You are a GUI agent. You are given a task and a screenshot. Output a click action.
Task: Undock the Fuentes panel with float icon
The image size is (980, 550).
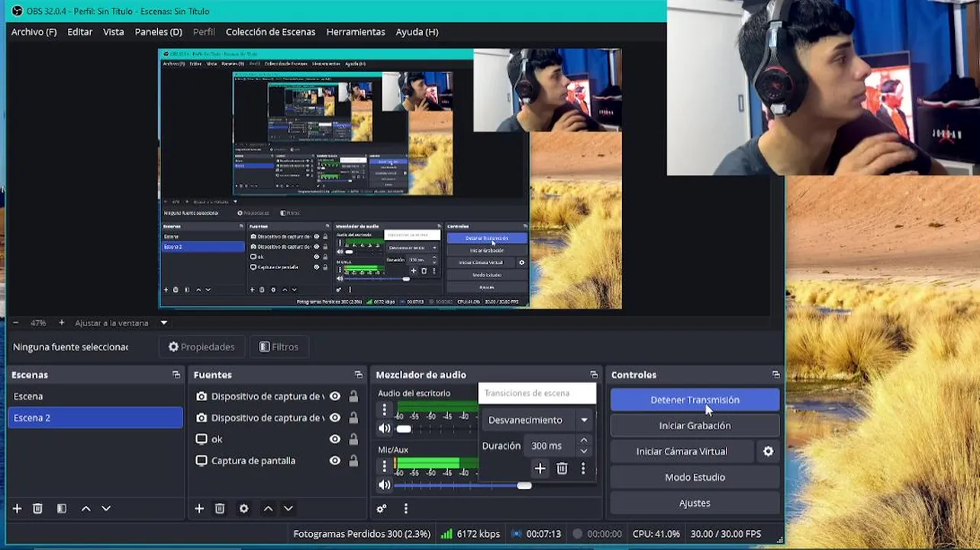click(359, 375)
